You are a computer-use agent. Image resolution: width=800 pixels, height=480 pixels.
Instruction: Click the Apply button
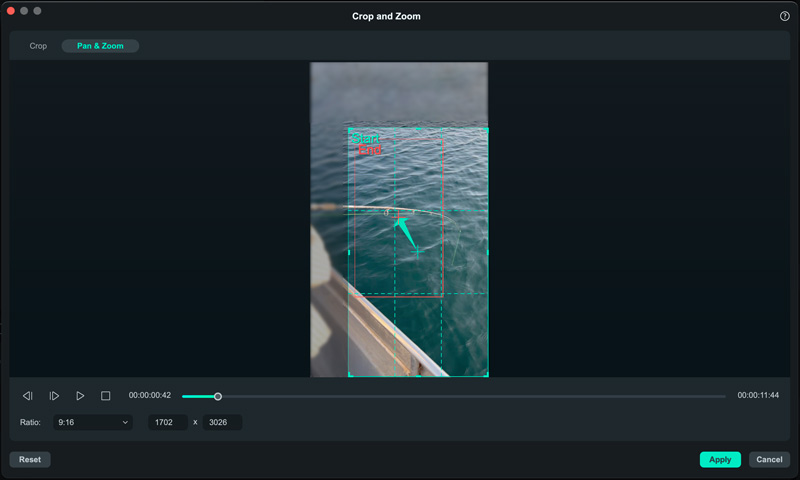(x=720, y=460)
